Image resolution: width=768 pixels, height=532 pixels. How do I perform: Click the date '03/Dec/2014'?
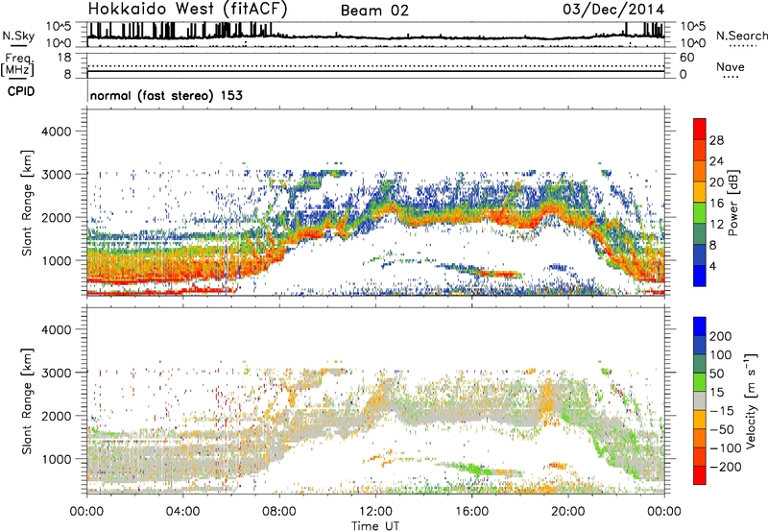[x=613, y=10]
